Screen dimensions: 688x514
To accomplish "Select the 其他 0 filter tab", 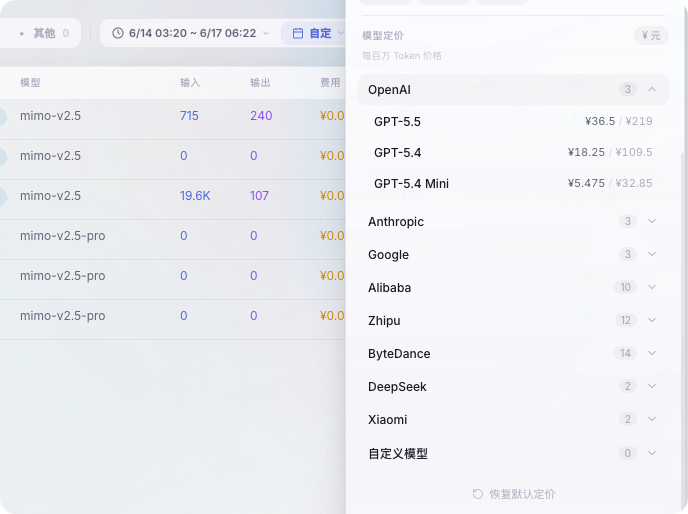I will point(44,33).
